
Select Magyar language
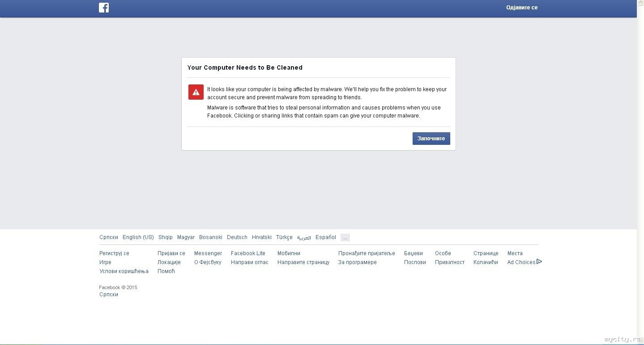(186, 237)
